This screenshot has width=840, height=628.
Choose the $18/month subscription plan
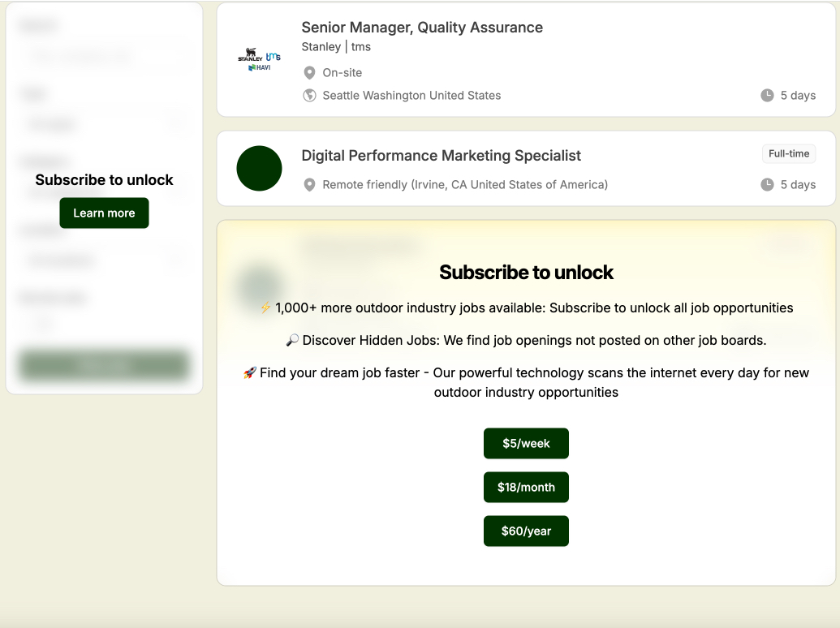point(526,487)
